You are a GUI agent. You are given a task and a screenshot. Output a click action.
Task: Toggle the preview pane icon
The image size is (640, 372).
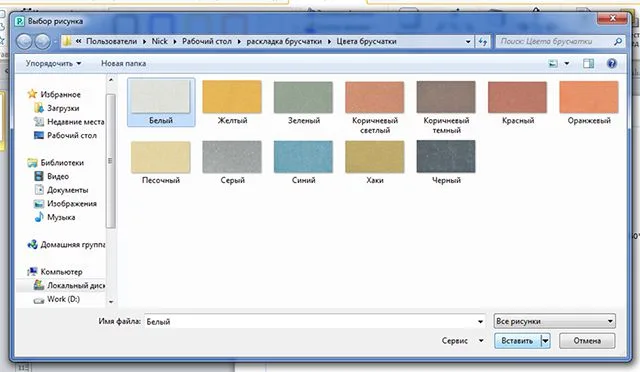click(x=588, y=63)
